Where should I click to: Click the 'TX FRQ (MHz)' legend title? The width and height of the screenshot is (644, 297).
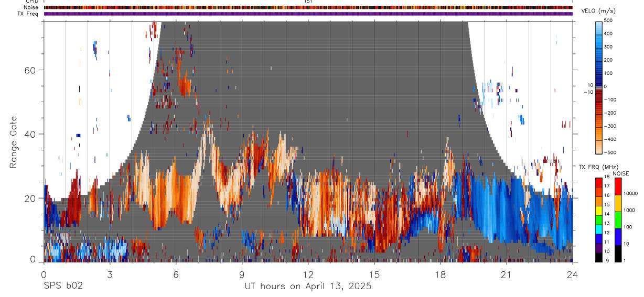point(599,167)
